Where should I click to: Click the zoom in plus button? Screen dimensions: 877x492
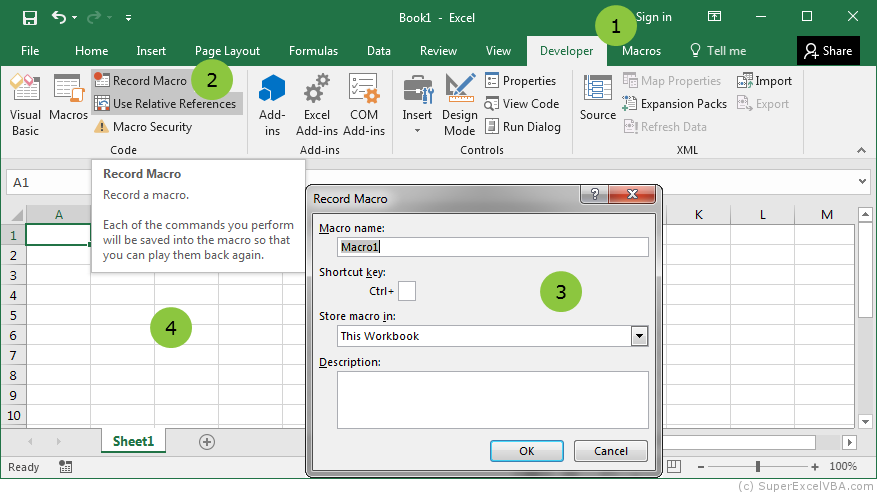(x=815, y=466)
